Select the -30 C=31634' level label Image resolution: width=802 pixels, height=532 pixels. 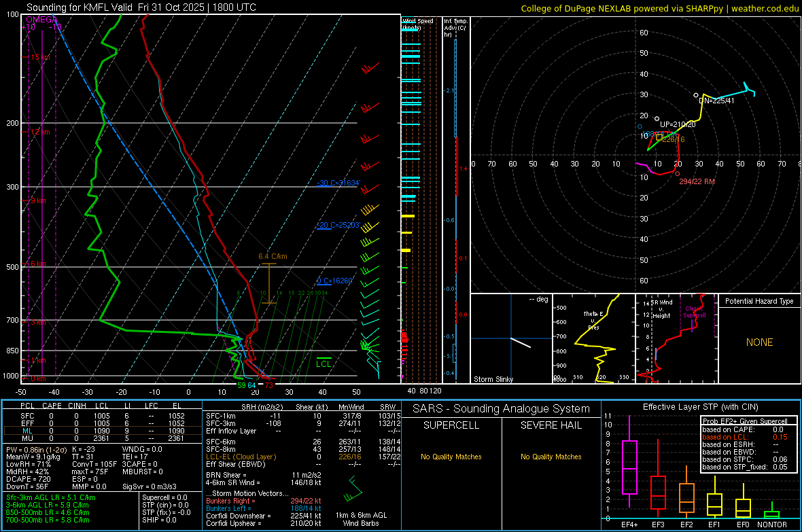click(x=338, y=183)
